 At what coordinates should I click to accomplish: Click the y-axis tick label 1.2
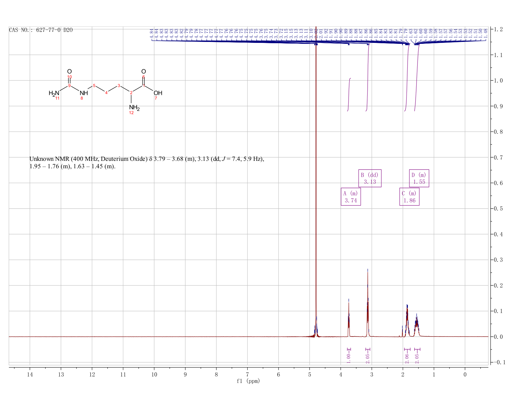[498, 29]
